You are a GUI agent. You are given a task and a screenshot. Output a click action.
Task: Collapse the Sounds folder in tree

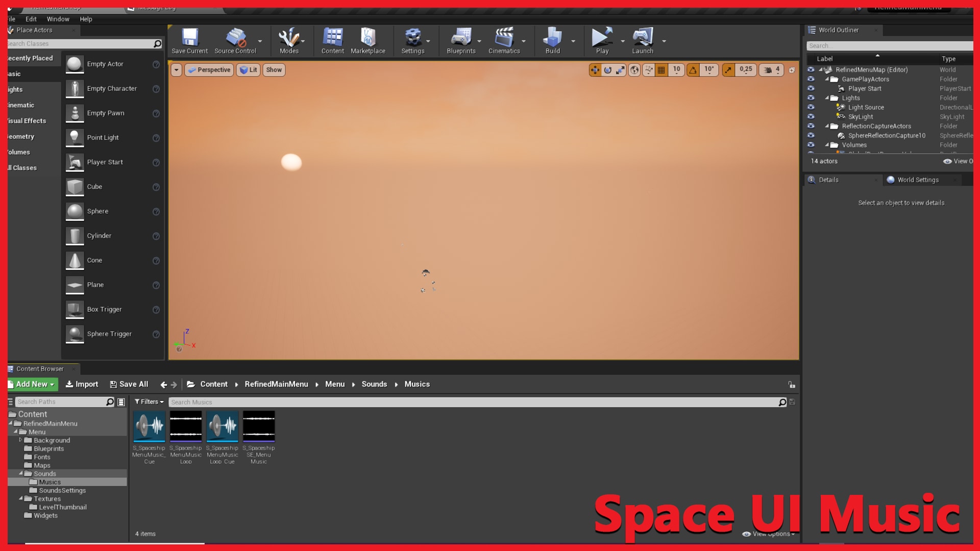click(x=21, y=473)
